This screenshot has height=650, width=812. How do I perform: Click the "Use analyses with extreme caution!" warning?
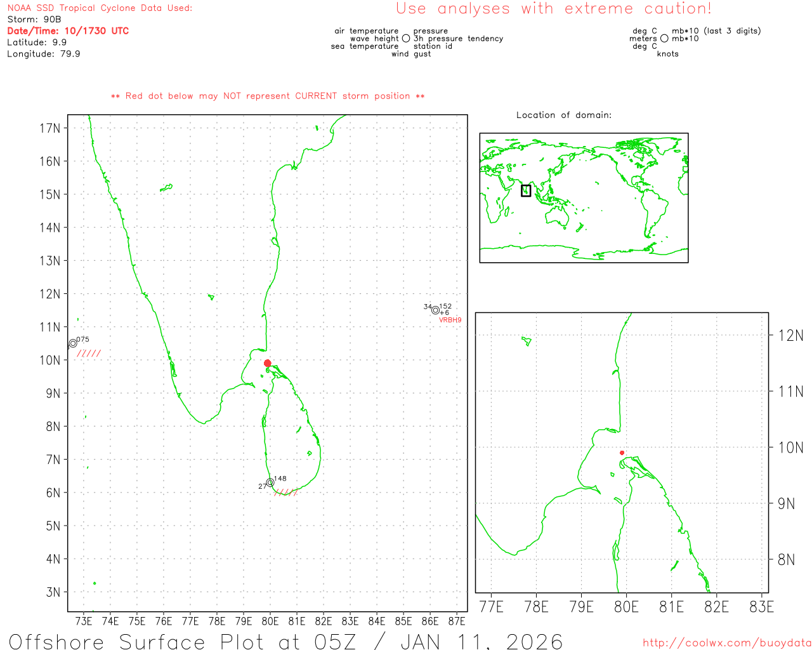point(553,9)
